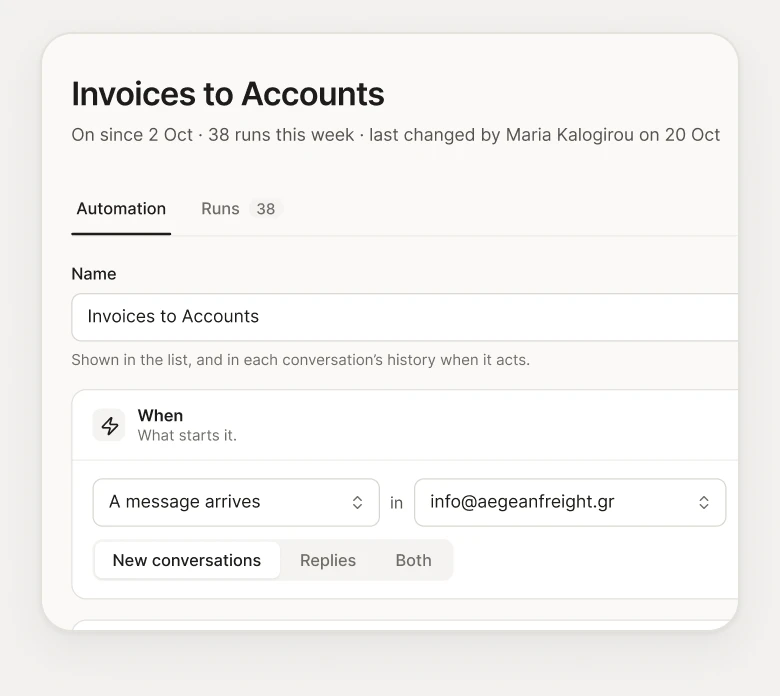The width and height of the screenshot is (780, 696).
Task: Open the info@aegeanfreight.gr mailbox dropdown
Action: click(570, 502)
